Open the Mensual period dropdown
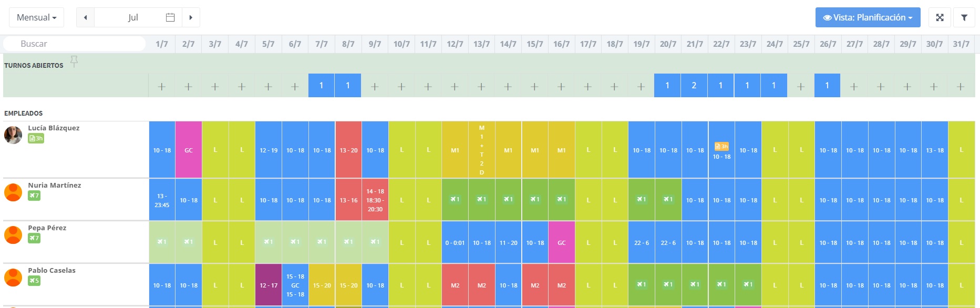 [x=36, y=17]
